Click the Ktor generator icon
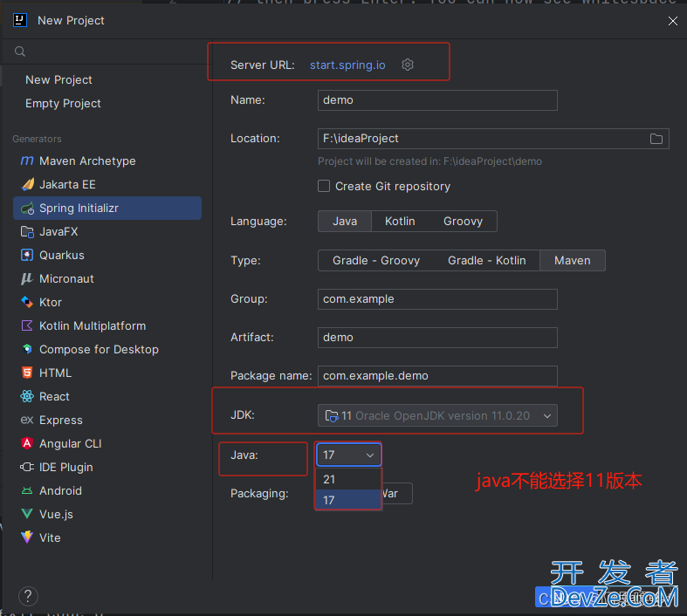Screen dimensions: 687x616 point(27,302)
